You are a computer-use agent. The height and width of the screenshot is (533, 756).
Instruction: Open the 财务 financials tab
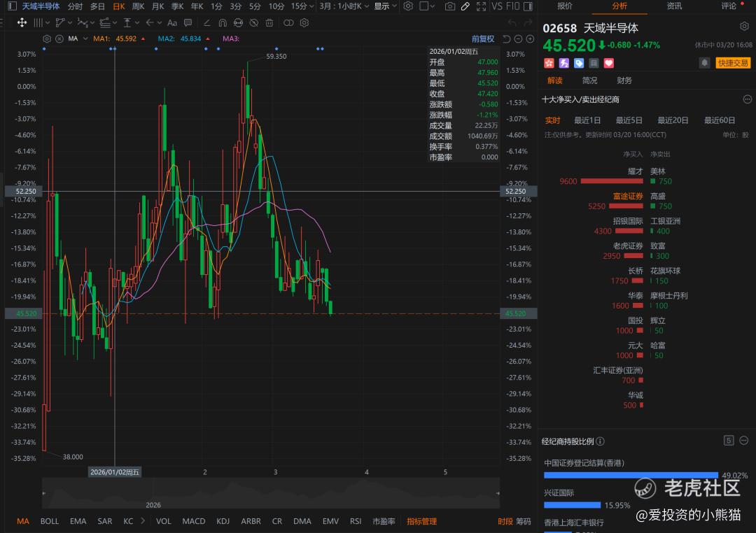624,80
